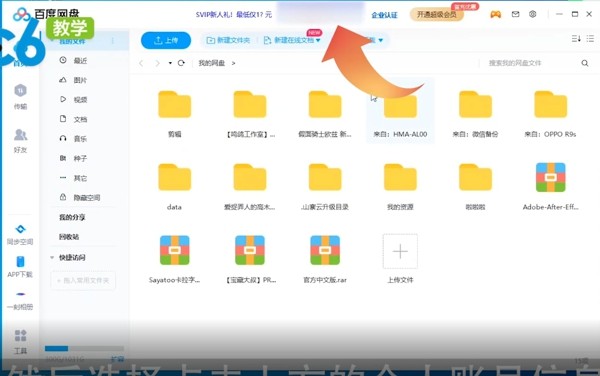Select the .山寨云升级目录 folder
This screenshot has height=376, width=600.
(325, 186)
